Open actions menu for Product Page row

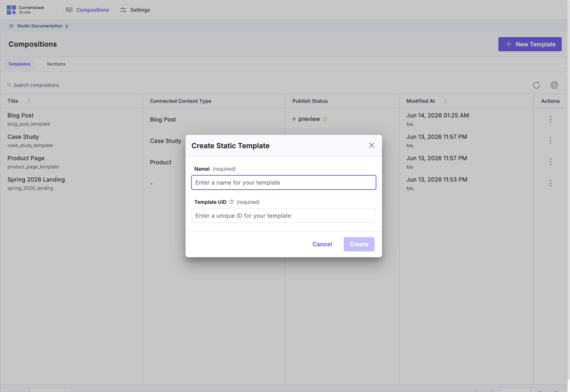[x=550, y=162]
